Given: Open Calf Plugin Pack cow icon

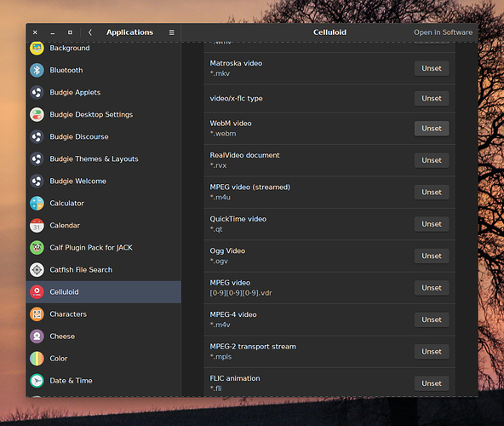Looking at the screenshot, I should (x=37, y=248).
